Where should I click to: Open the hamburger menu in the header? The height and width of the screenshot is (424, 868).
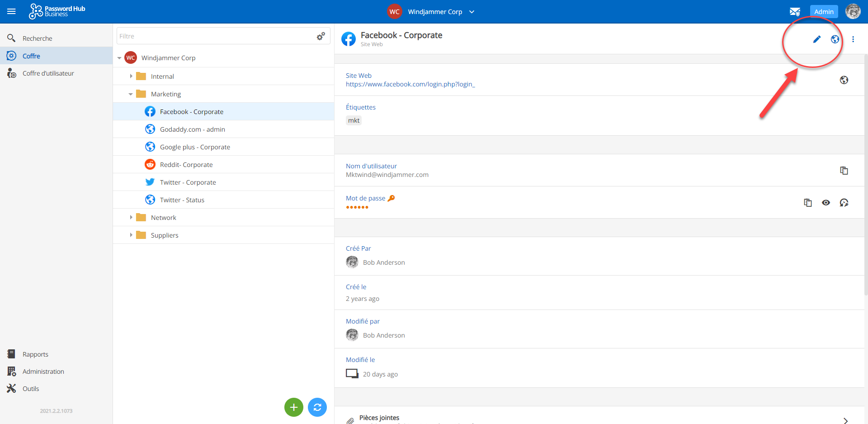click(11, 12)
